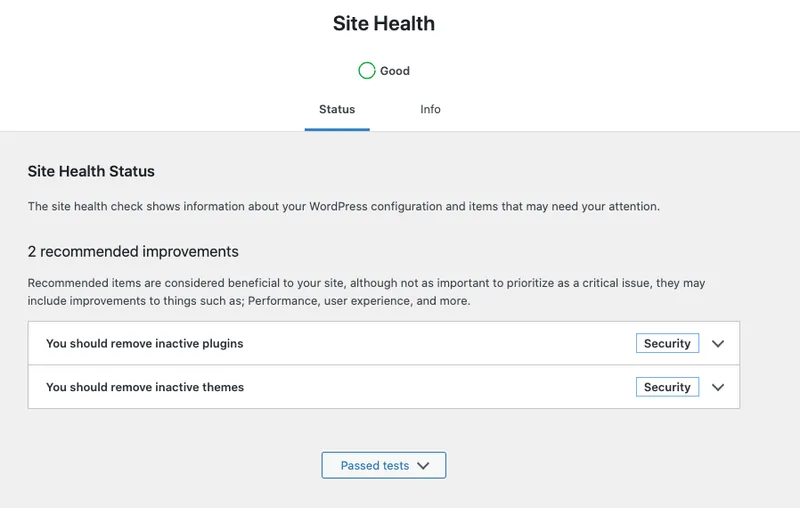800x508 pixels.
Task: Click the Passed tests button
Action: 383,465
